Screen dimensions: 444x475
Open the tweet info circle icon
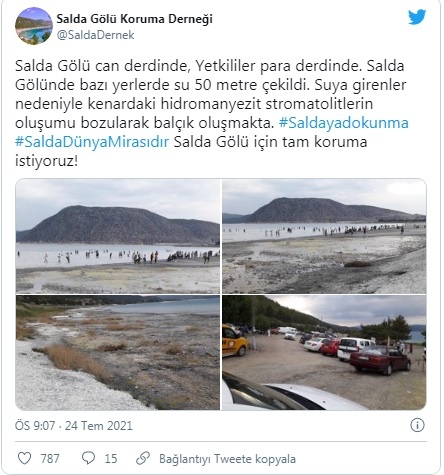[417, 425]
